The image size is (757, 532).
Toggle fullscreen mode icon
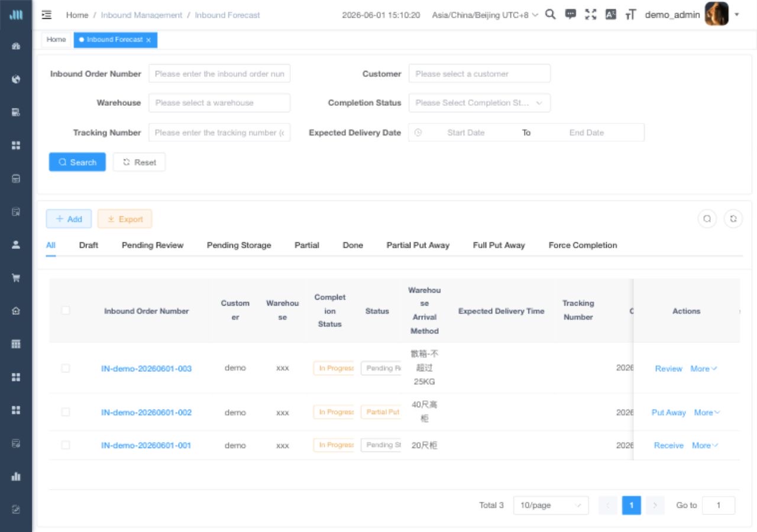point(591,15)
